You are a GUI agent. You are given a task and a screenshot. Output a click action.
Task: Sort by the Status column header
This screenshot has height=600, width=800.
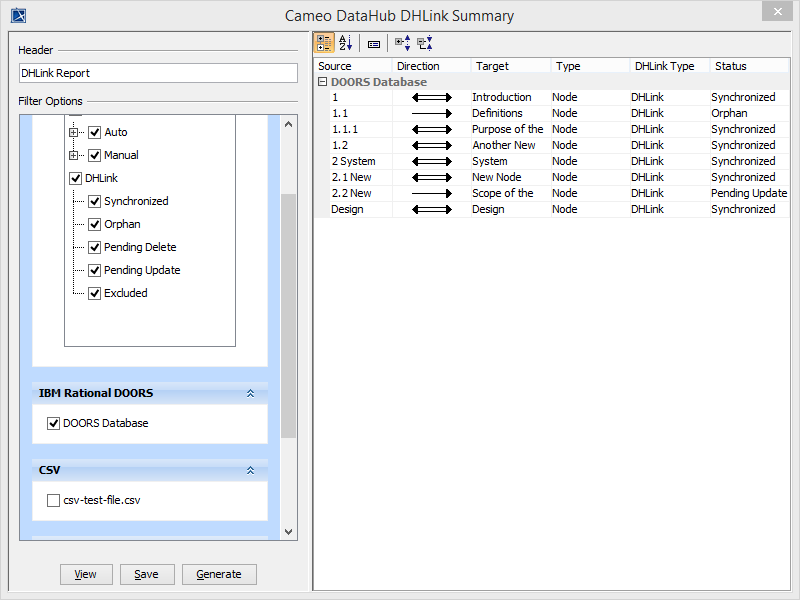(748, 66)
